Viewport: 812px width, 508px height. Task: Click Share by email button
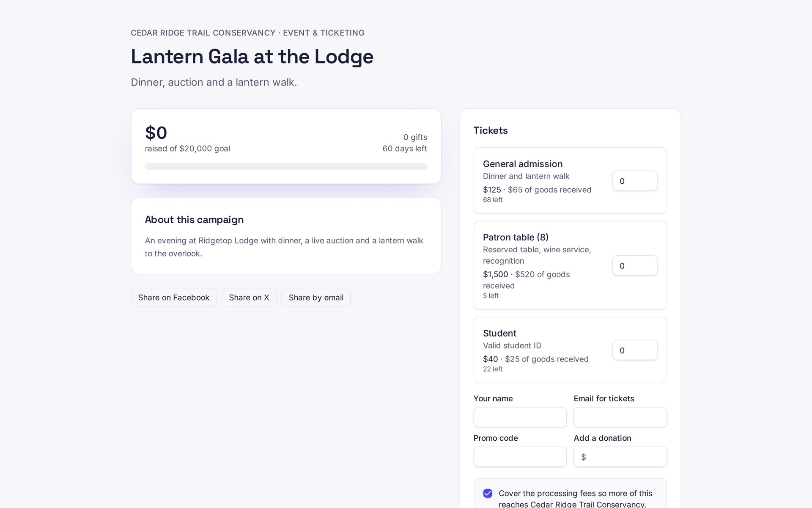coord(316,298)
